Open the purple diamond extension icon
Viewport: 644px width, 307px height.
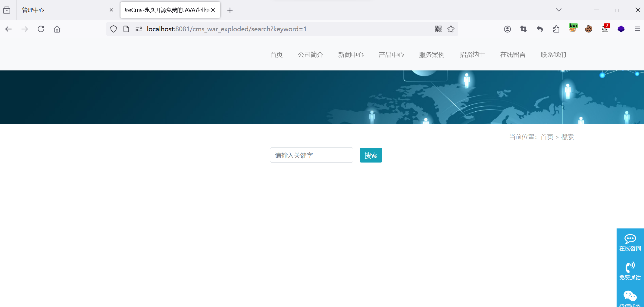(621, 29)
